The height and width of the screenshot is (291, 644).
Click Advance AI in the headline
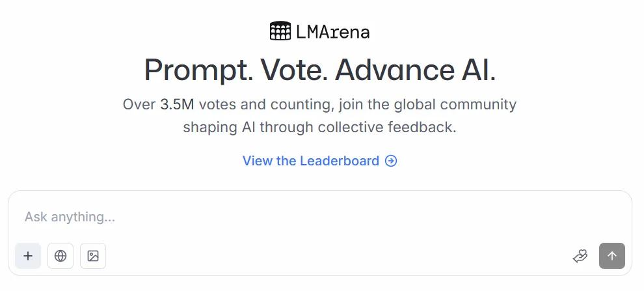coord(415,70)
